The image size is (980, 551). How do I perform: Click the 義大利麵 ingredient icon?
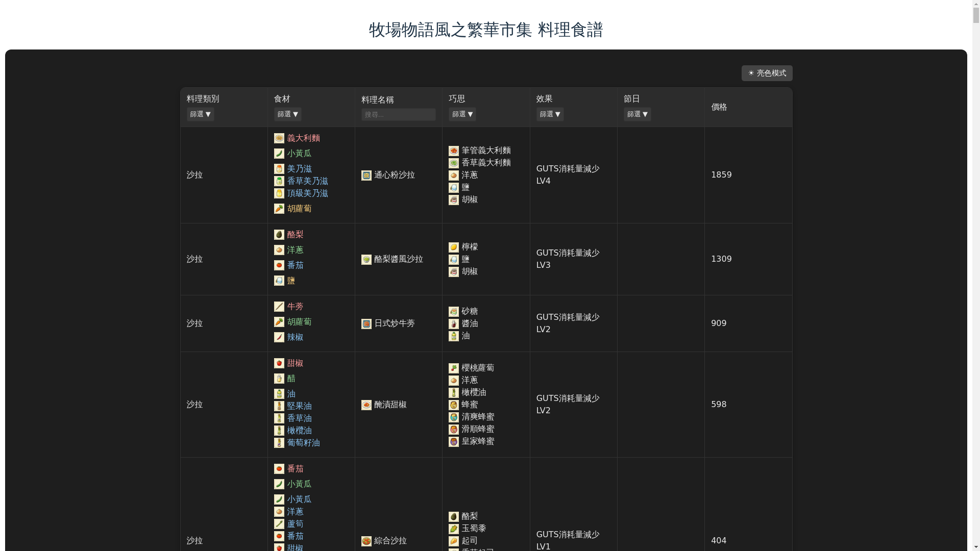(279, 138)
